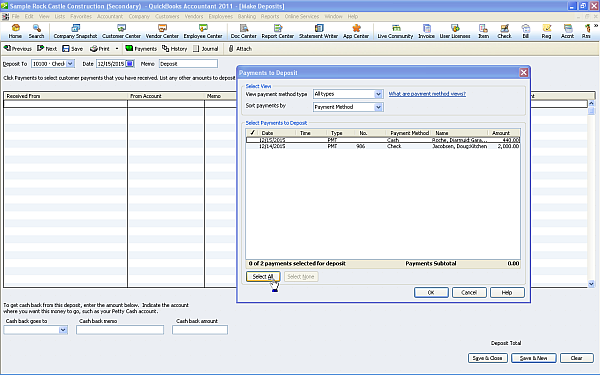Open the Vendor Center
Screen dimensions: 600x375
(162, 31)
